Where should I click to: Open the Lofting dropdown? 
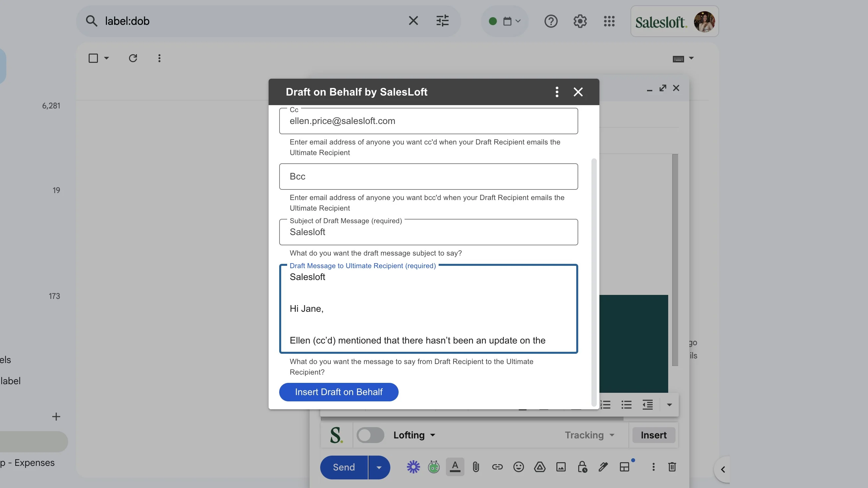click(x=414, y=435)
